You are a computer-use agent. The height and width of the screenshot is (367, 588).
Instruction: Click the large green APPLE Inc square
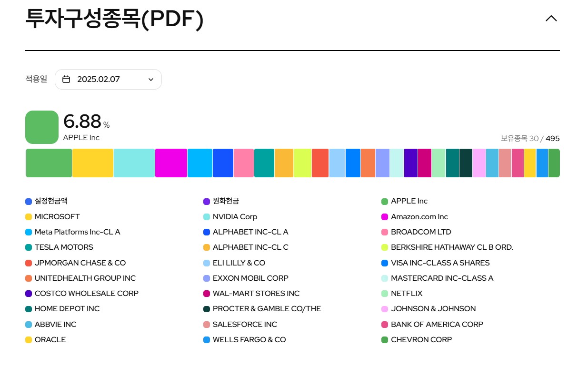pos(42,127)
